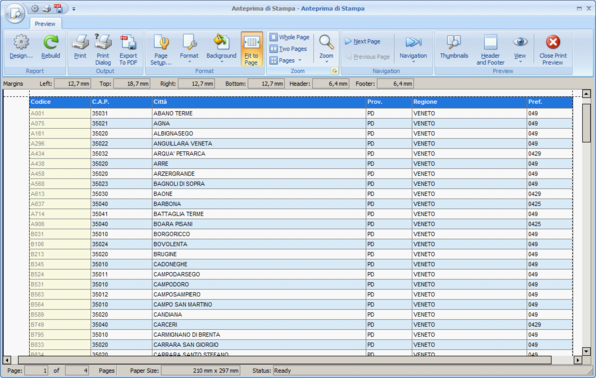Open Zoom group dialog launcher
596x378 pixels.
[x=334, y=71]
